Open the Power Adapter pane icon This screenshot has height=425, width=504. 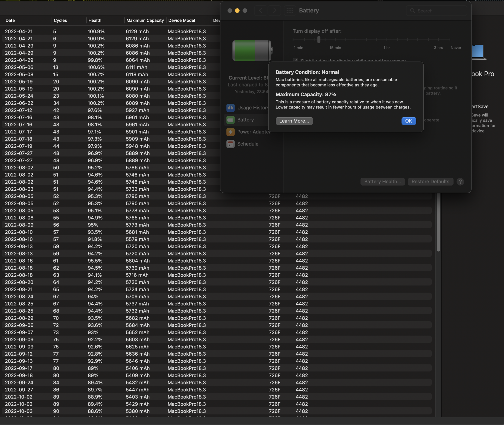point(230,132)
